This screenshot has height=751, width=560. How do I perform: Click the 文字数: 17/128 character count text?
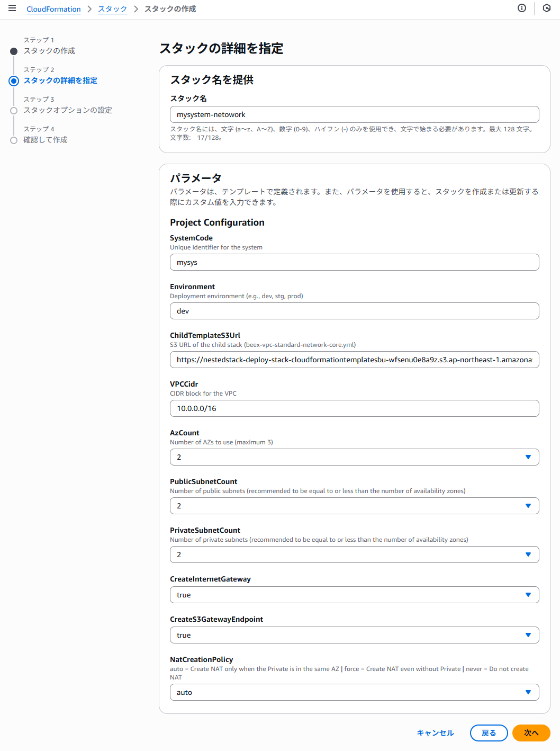coord(196,138)
